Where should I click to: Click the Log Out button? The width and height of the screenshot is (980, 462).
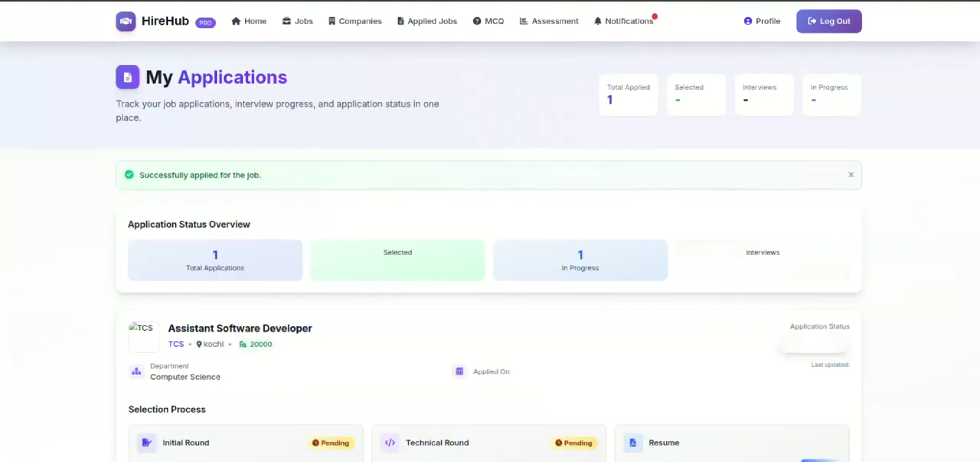pyautogui.click(x=829, y=21)
